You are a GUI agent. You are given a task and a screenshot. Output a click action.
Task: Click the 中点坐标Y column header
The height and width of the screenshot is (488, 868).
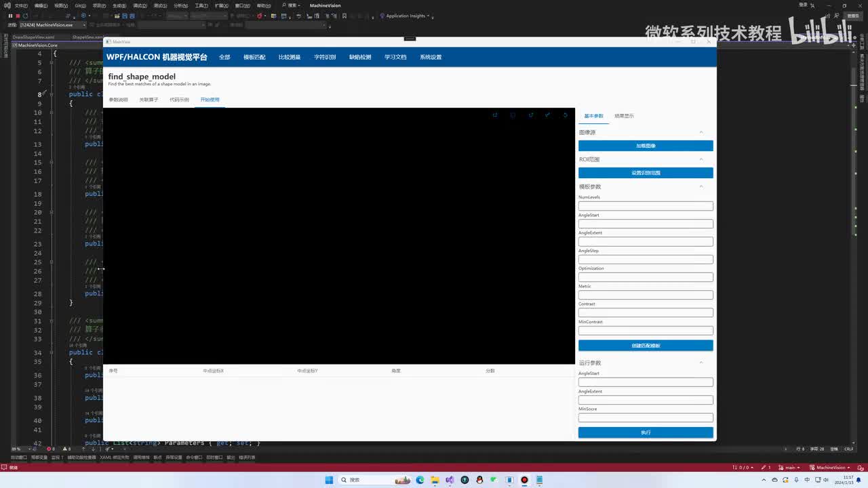[x=307, y=371]
